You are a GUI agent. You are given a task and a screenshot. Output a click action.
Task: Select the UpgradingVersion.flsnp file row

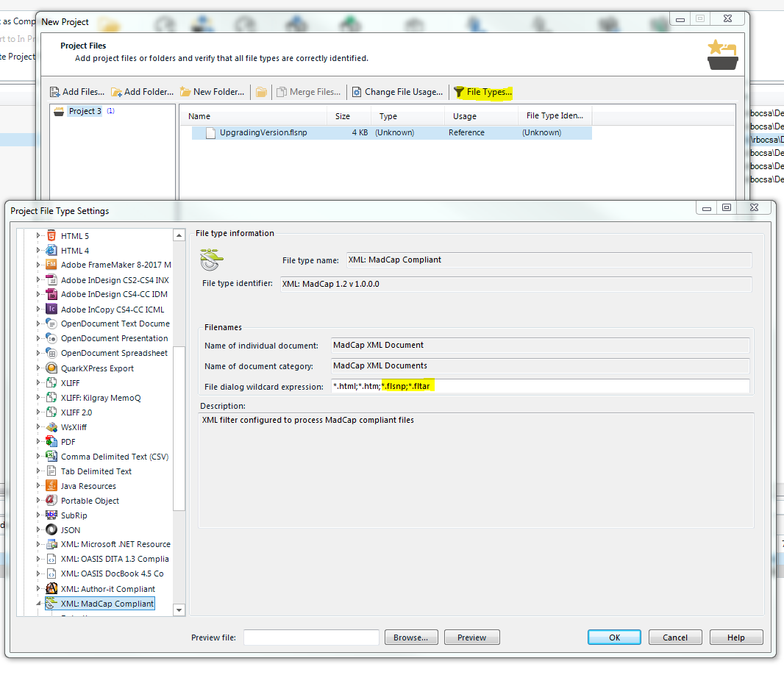click(x=391, y=132)
